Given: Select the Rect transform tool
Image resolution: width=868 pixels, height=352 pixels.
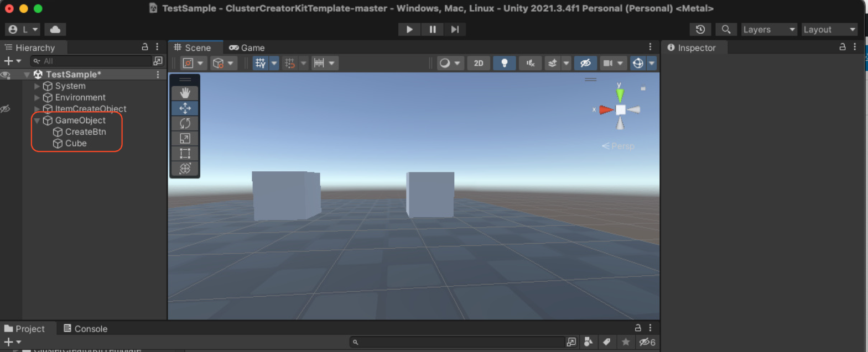Looking at the screenshot, I should (185, 153).
